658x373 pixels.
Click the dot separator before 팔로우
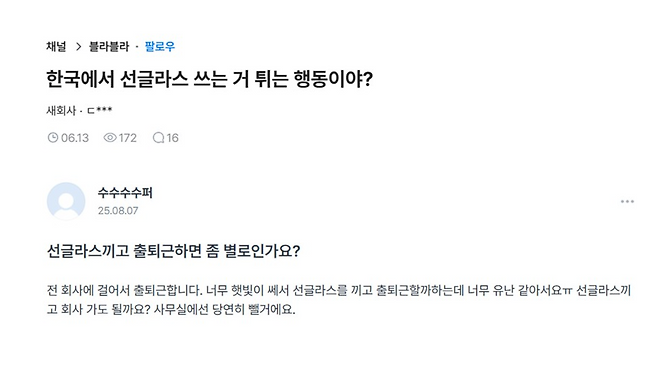(137, 47)
